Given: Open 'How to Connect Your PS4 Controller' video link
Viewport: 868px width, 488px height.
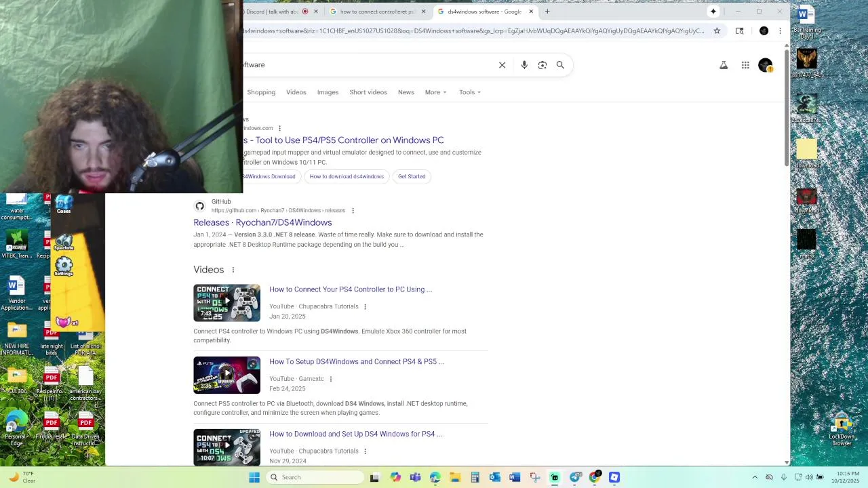Looking at the screenshot, I should click(351, 289).
